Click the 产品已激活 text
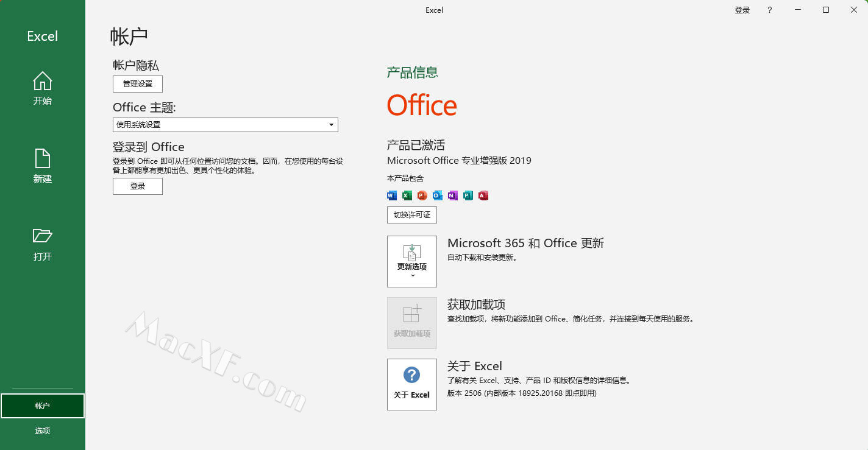Image resolution: width=868 pixels, height=450 pixels. point(416,145)
